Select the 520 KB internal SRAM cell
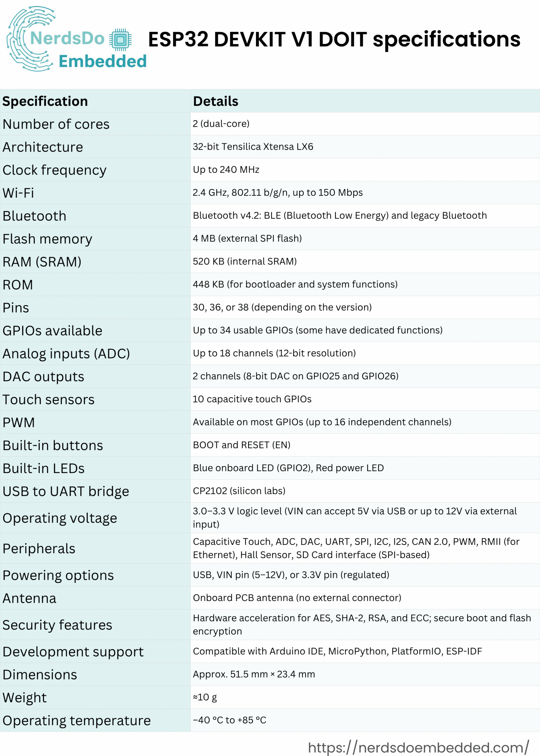This screenshot has height=756, width=540. [365, 261]
